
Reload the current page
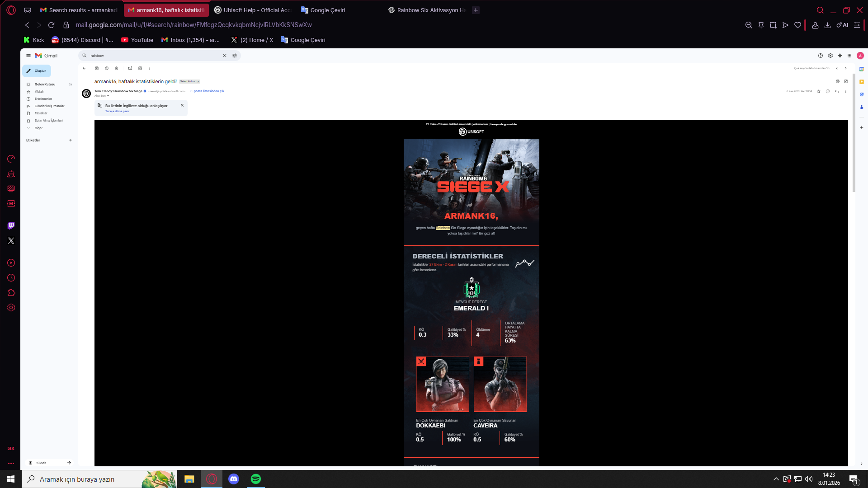(52, 25)
